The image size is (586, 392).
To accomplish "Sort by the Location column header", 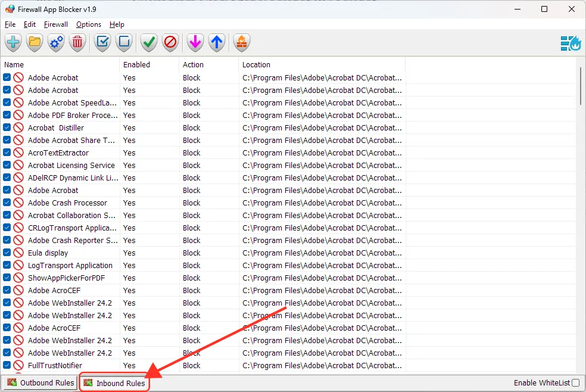I will pyautogui.click(x=322, y=65).
